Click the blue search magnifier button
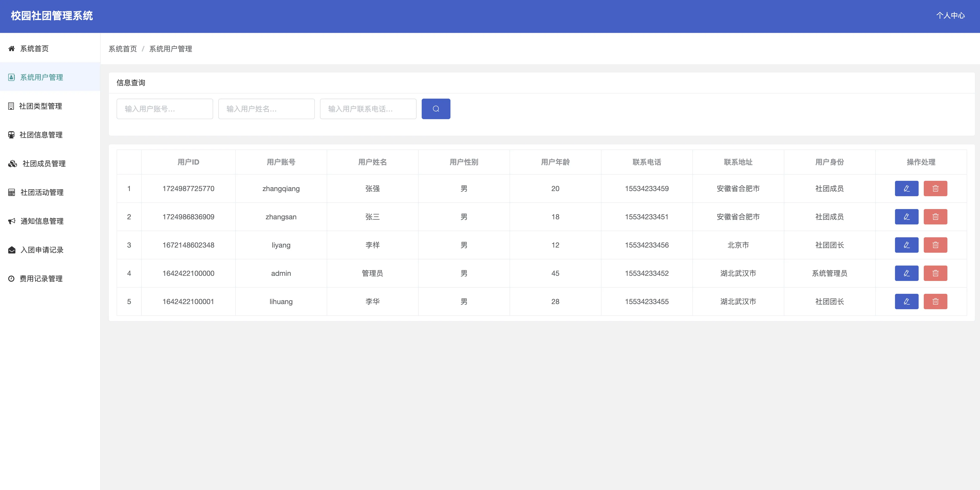This screenshot has height=490, width=980. (436, 109)
